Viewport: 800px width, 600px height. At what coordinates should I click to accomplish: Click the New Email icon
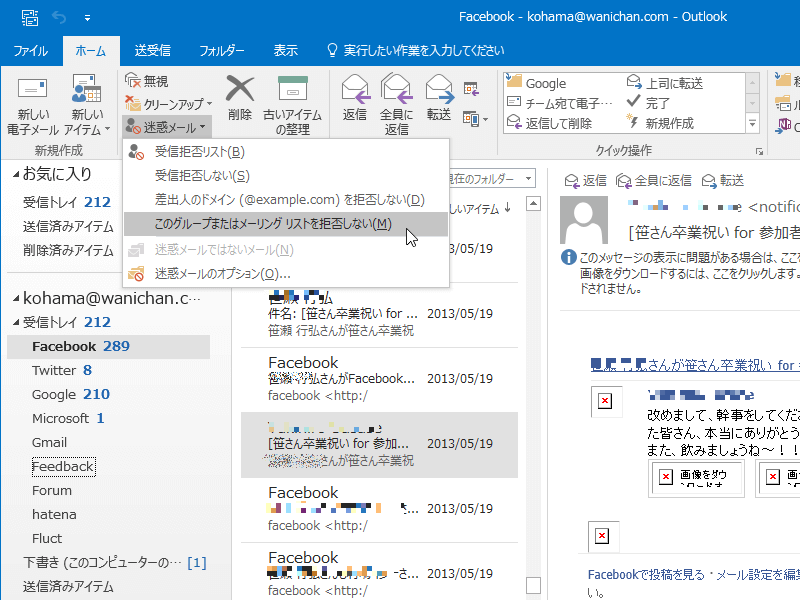tap(32, 89)
